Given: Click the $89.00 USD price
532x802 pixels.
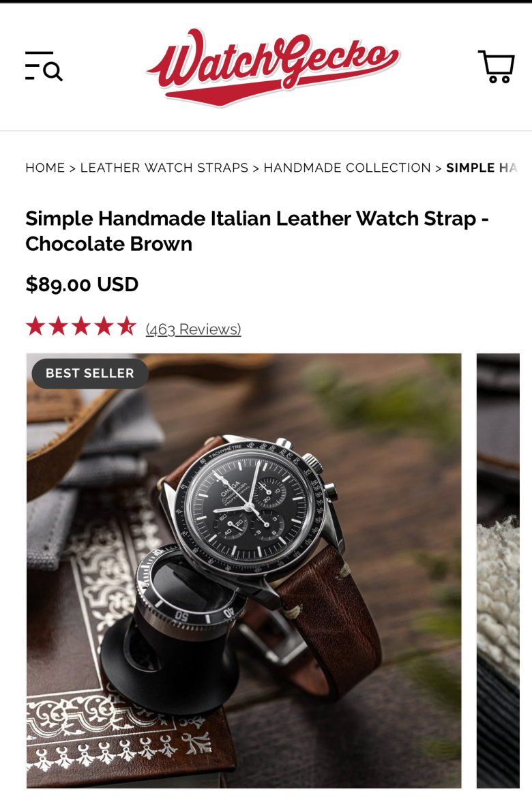Looking at the screenshot, I should click(82, 284).
